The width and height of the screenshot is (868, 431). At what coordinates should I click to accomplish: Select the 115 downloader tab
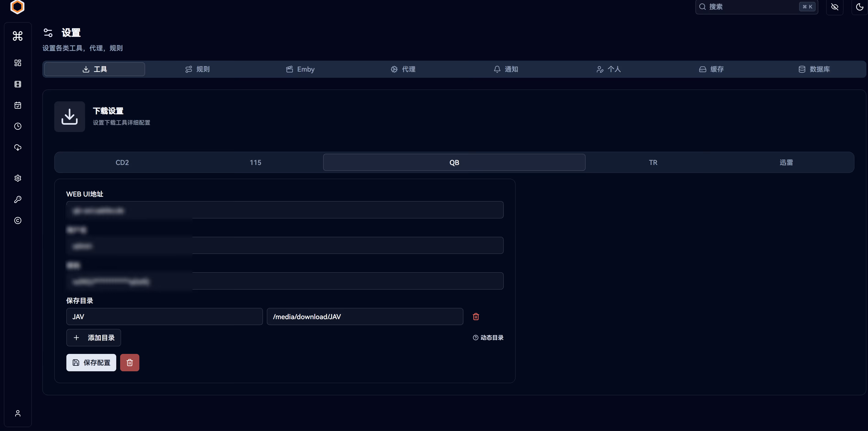click(255, 162)
